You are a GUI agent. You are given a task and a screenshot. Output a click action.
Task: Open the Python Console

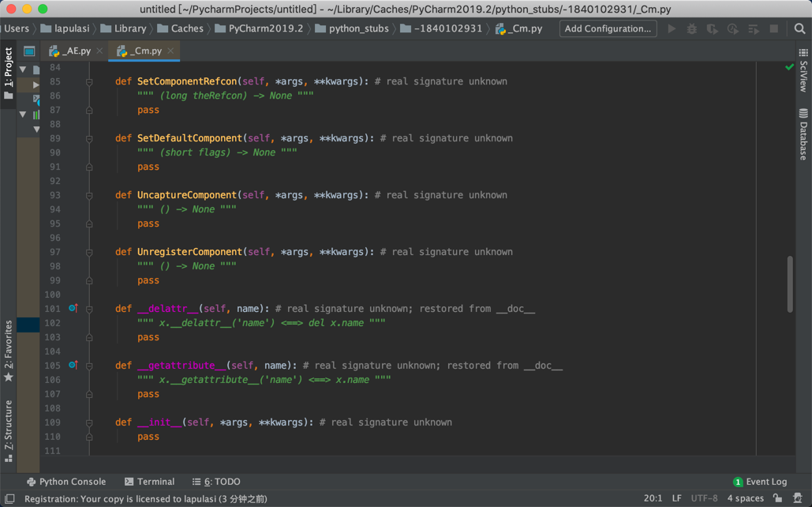point(66,481)
